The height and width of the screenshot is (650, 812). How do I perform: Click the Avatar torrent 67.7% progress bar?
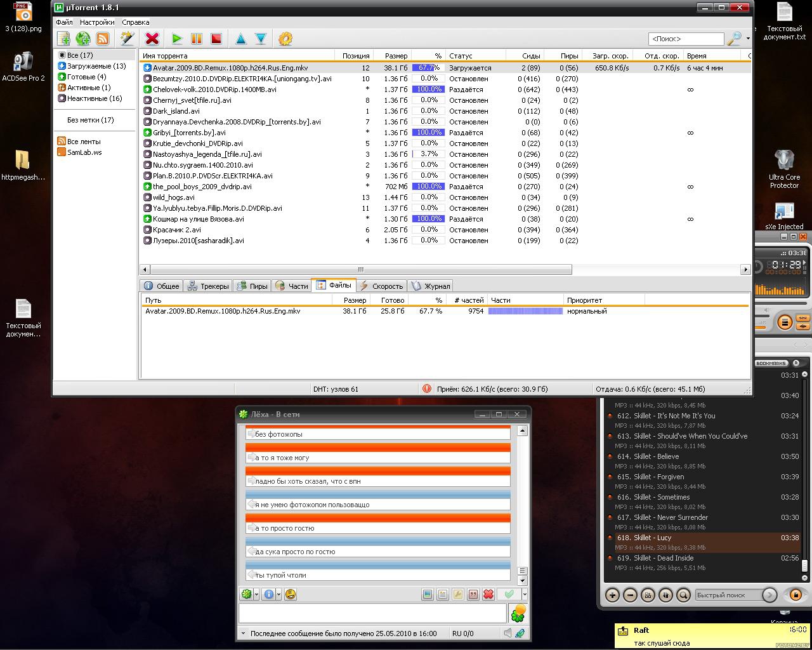428,67
